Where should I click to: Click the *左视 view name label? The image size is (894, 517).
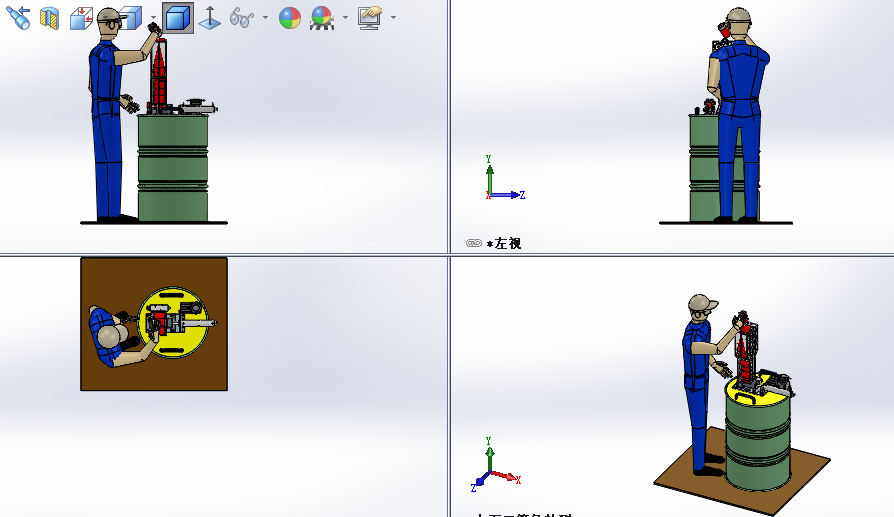(504, 243)
